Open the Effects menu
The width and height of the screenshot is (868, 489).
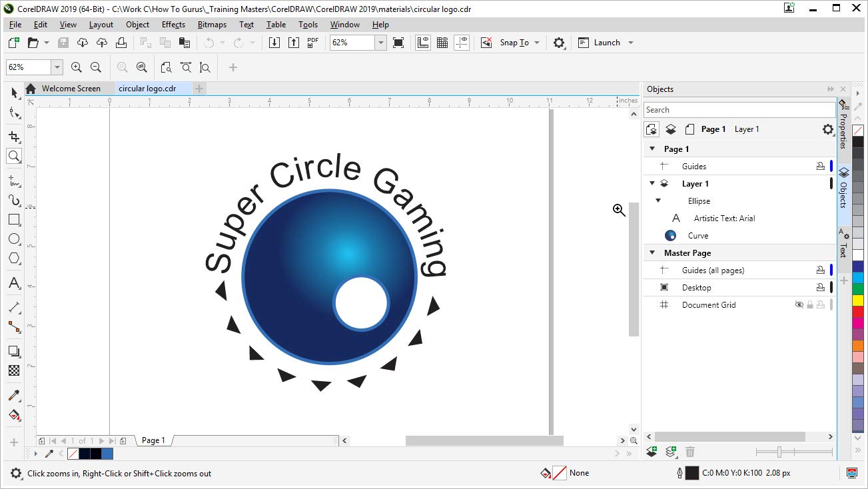pos(173,25)
